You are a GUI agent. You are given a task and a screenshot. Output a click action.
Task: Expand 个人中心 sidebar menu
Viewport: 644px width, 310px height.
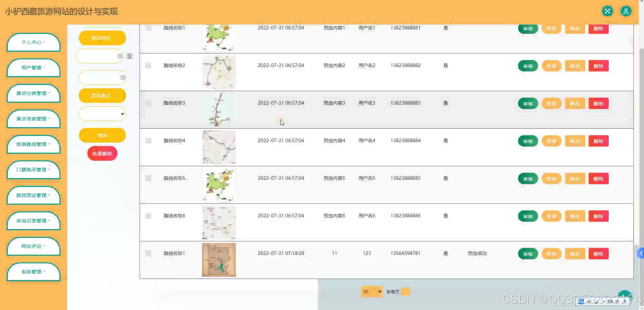pos(34,42)
